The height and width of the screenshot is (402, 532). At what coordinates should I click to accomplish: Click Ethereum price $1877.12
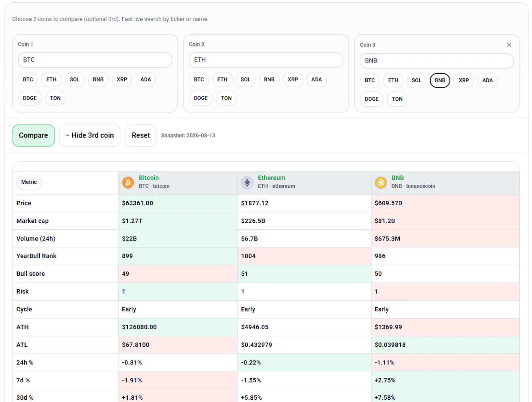(x=255, y=203)
